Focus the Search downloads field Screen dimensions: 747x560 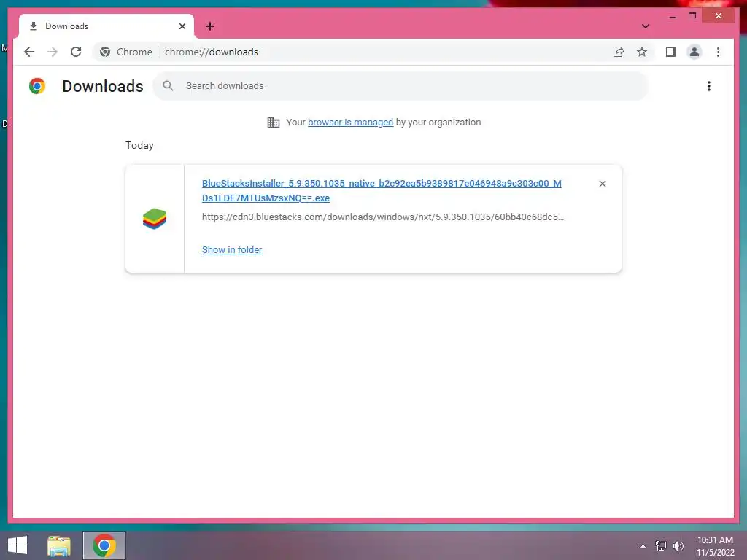coord(400,86)
